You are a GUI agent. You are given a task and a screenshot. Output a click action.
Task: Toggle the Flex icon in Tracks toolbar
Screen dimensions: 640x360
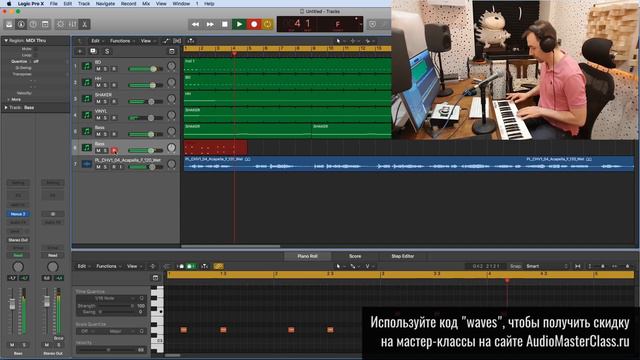177,41
